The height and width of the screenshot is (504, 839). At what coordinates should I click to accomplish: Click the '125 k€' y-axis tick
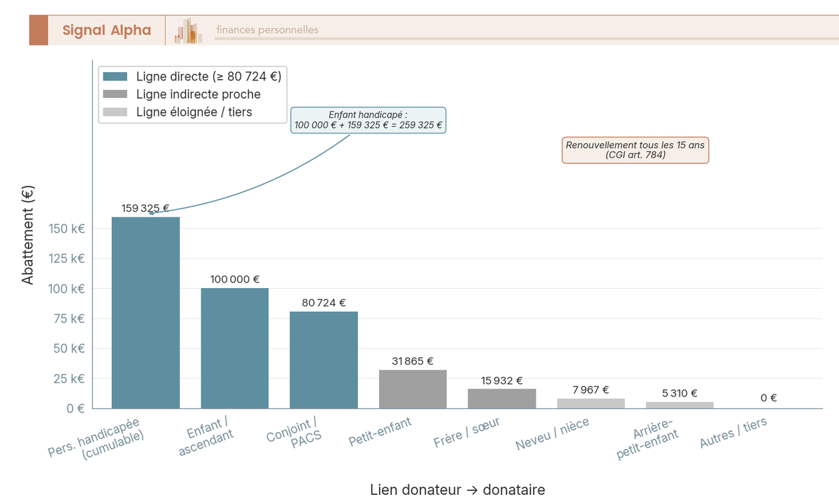67,259
